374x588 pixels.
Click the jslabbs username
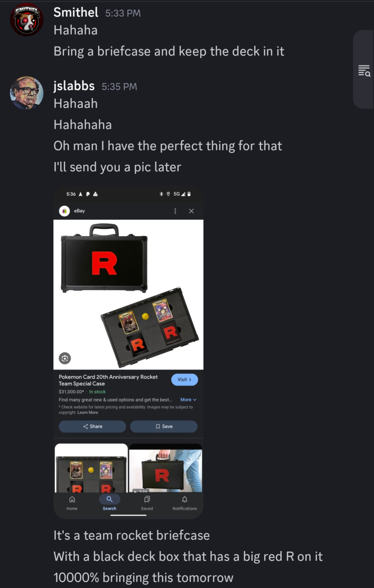point(74,86)
